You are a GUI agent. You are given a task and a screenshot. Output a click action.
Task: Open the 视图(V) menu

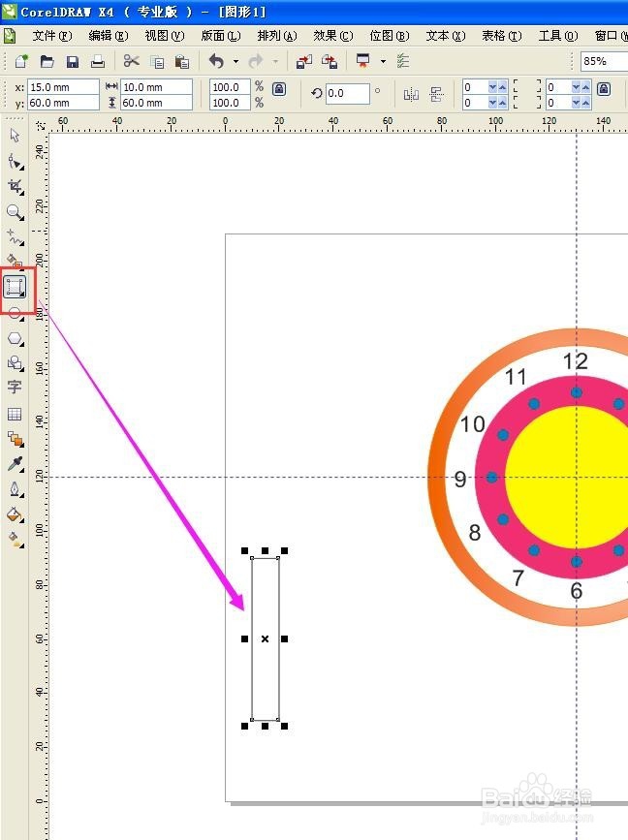[x=165, y=36]
